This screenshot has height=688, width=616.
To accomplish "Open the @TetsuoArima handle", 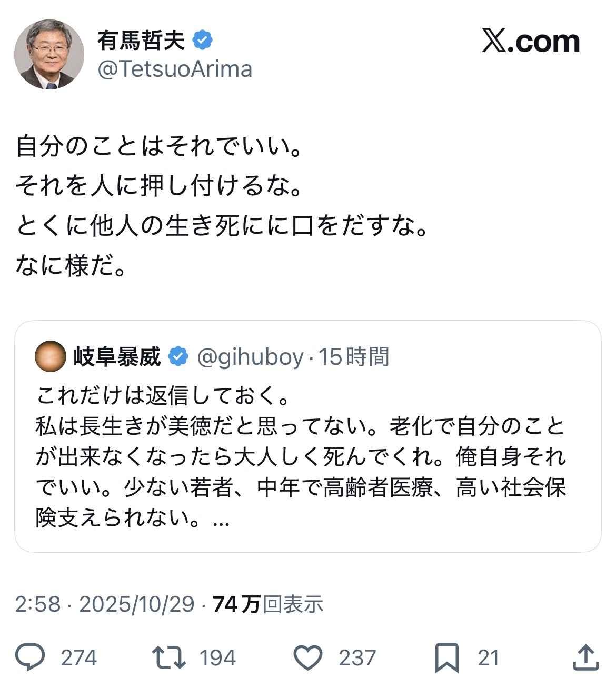I will click(x=175, y=69).
